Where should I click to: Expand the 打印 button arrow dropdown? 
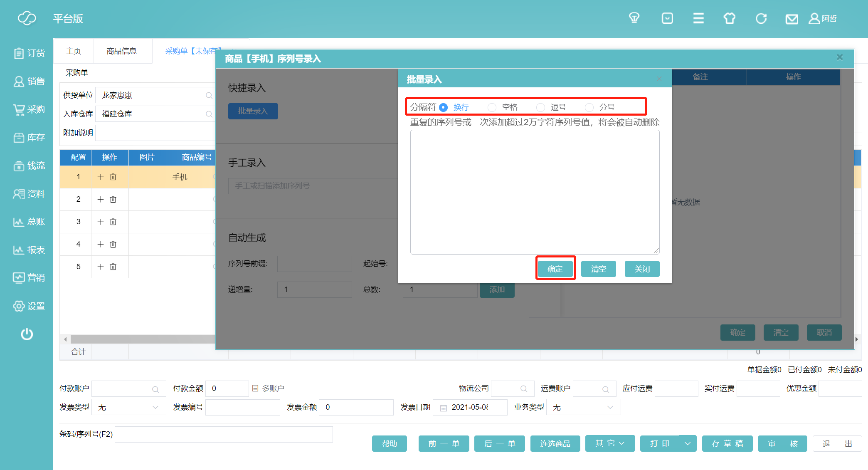point(688,443)
